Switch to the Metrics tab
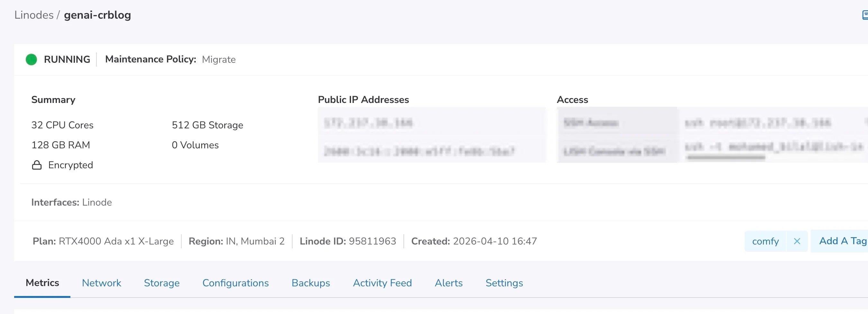This screenshot has height=314, width=868. tap(42, 283)
